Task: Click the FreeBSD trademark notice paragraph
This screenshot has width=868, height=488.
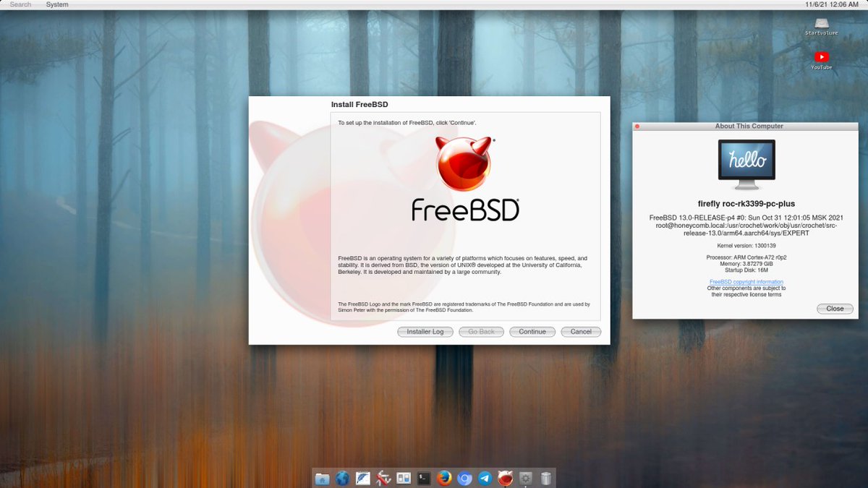Action: (464, 307)
